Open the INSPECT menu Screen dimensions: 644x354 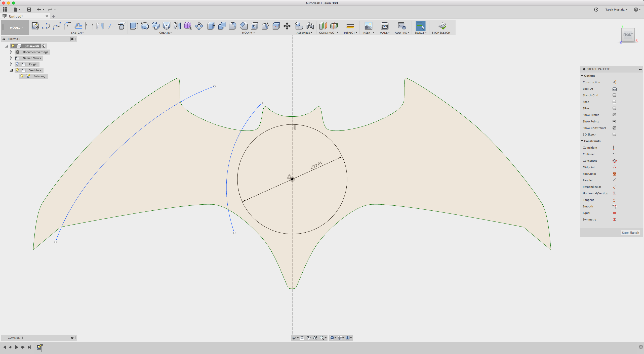coord(350,33)
